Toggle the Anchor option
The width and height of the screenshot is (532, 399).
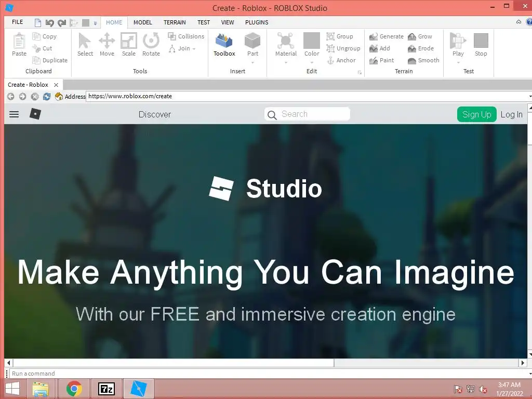point(341,60)
